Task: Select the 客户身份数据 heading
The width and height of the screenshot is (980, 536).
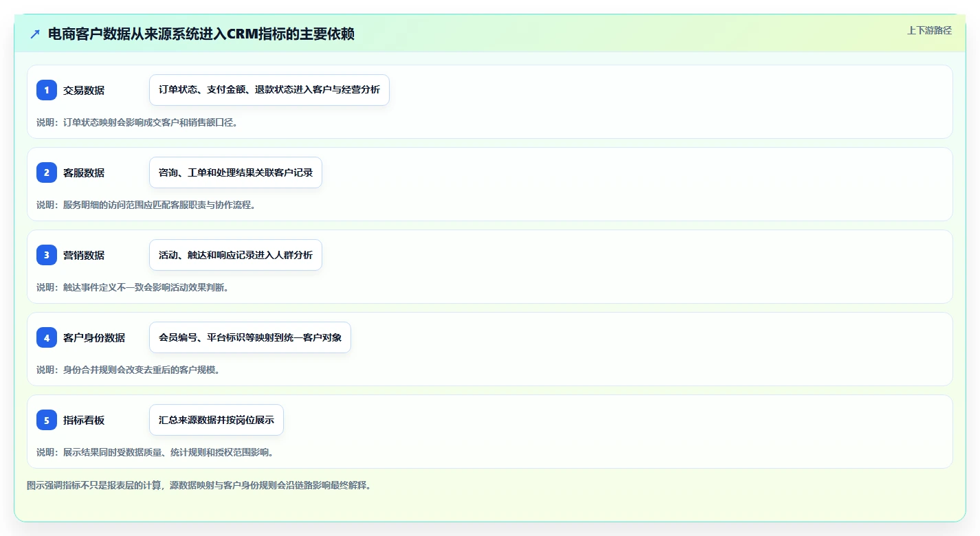Action: click(x=94, y=337)
